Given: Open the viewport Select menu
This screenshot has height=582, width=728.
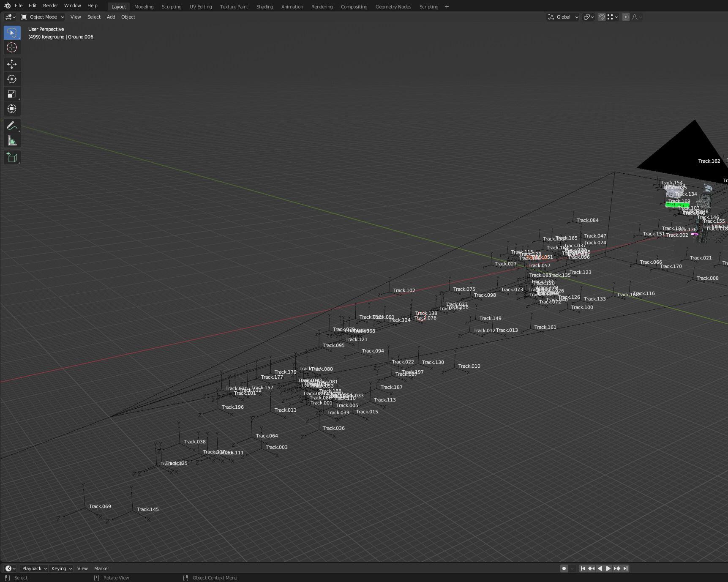Looking at the screenshot, I should [94, 17].
